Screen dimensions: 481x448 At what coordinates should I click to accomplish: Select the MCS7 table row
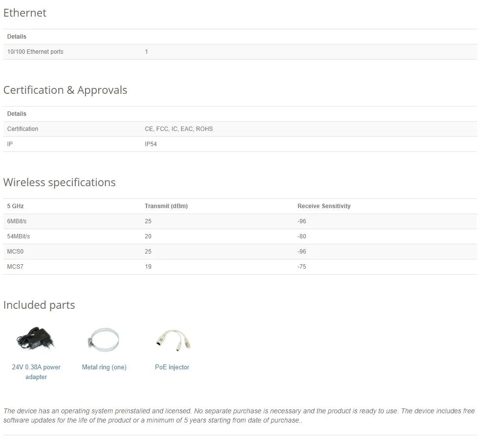coord(240,267)
